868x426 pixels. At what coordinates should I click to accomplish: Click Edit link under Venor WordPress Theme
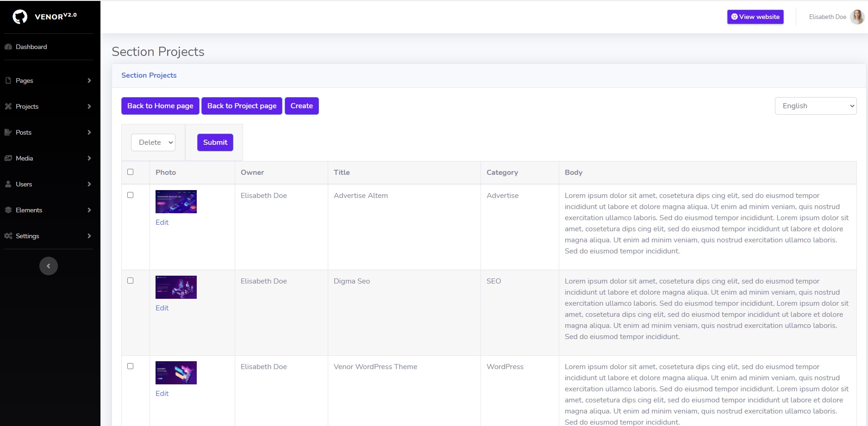click(162, 394)
